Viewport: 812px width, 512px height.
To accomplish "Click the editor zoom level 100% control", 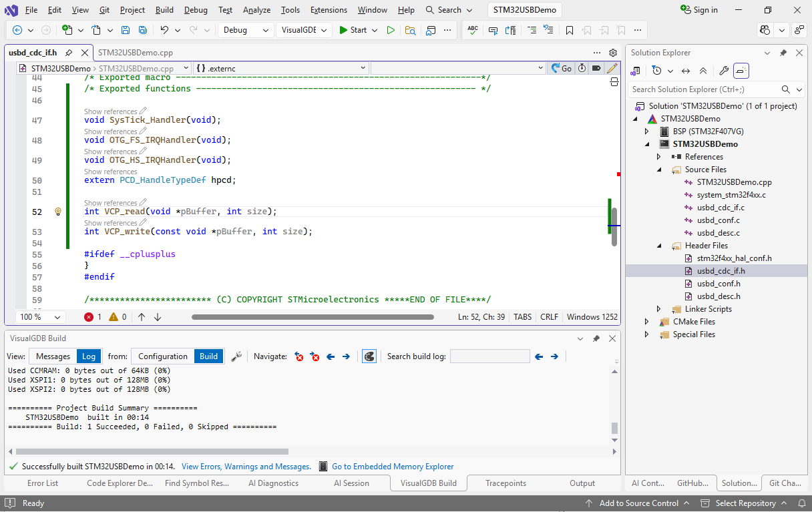I will click(x=40, y=317).
